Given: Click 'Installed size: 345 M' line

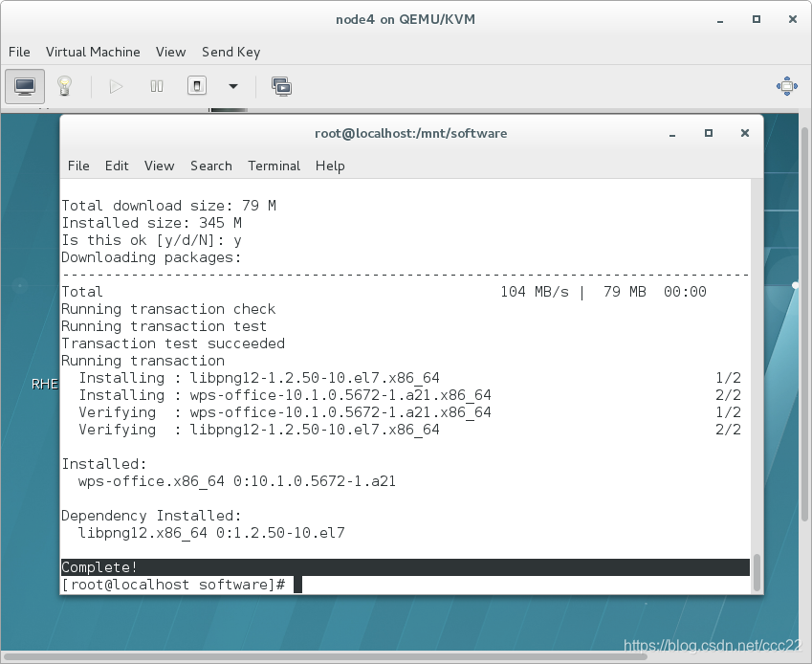Looking at the screenshot, I should [x=152, y=223].
